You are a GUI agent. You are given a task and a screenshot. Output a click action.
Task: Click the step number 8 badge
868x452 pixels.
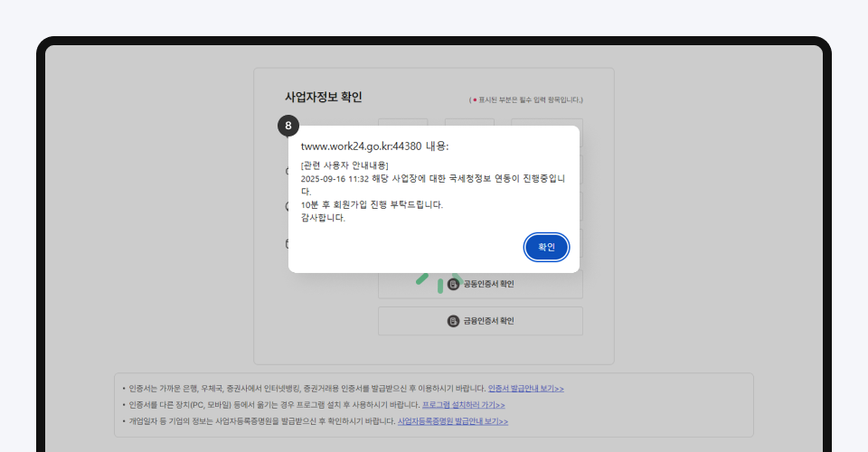click(x=288, y=126)
